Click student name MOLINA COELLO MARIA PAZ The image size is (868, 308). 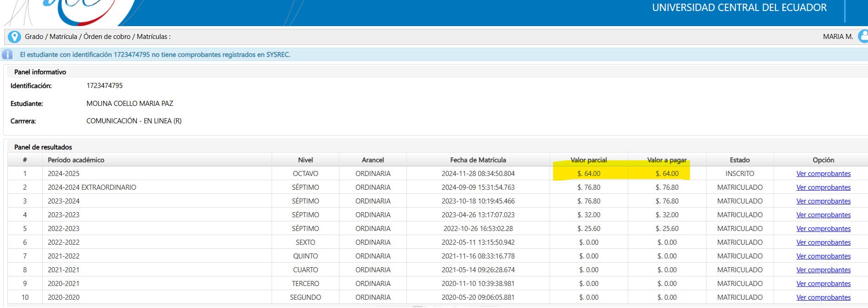[x=130, y=104]
